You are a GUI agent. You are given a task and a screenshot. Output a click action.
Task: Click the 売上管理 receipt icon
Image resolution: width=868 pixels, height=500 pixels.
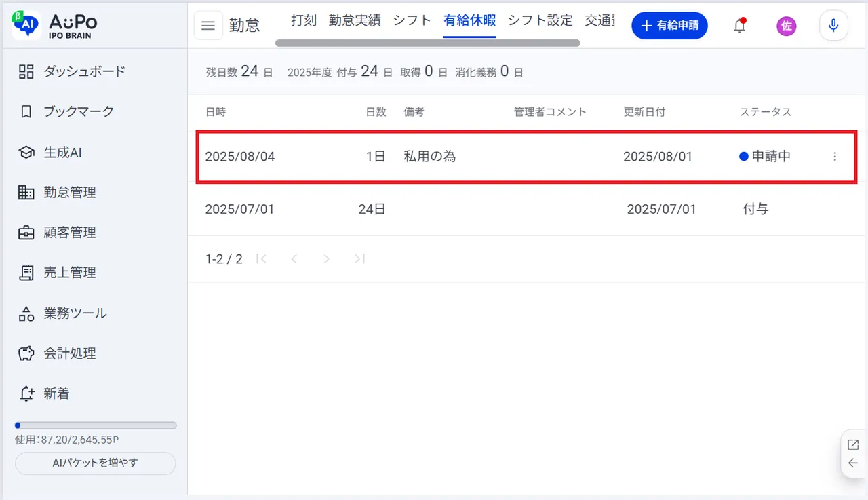click(x=26, y=273)
